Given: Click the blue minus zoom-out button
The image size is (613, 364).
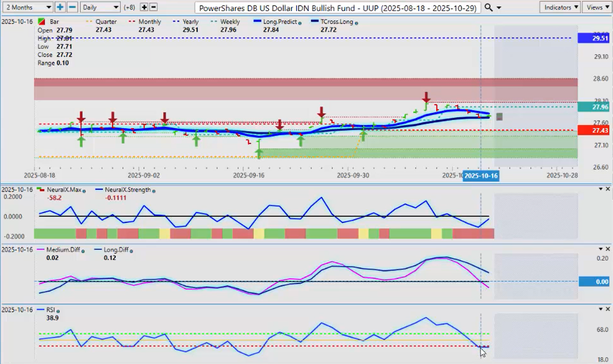Looking at the screenshot, I should coord(72,7).
